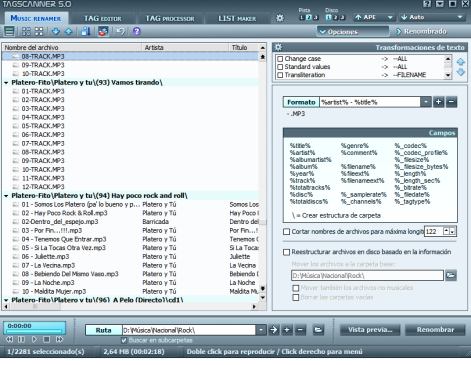Toggle Mover también los archivos no musicales
Image resolution: width=471 pixels, height=365 pixels.
click(295, 288)
